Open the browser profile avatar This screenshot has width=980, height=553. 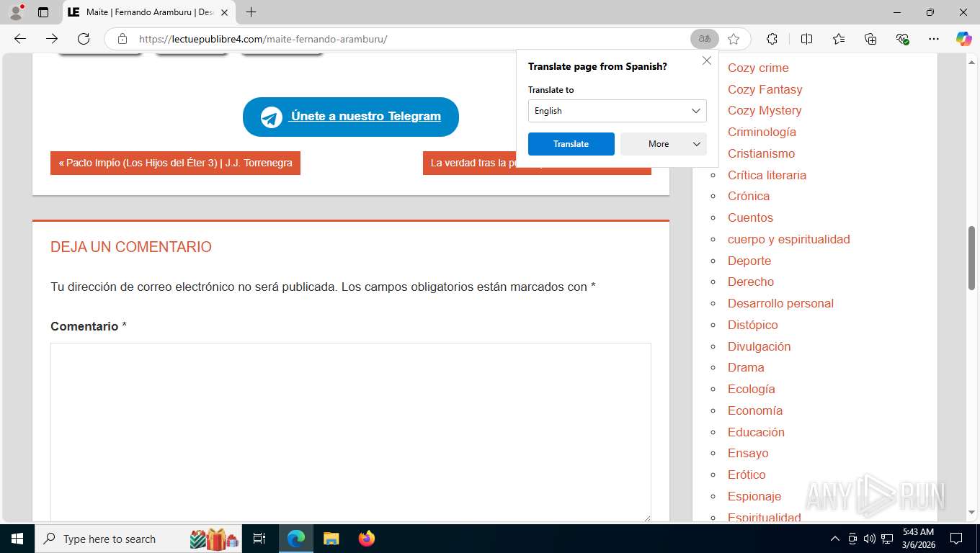click(16, 12)
